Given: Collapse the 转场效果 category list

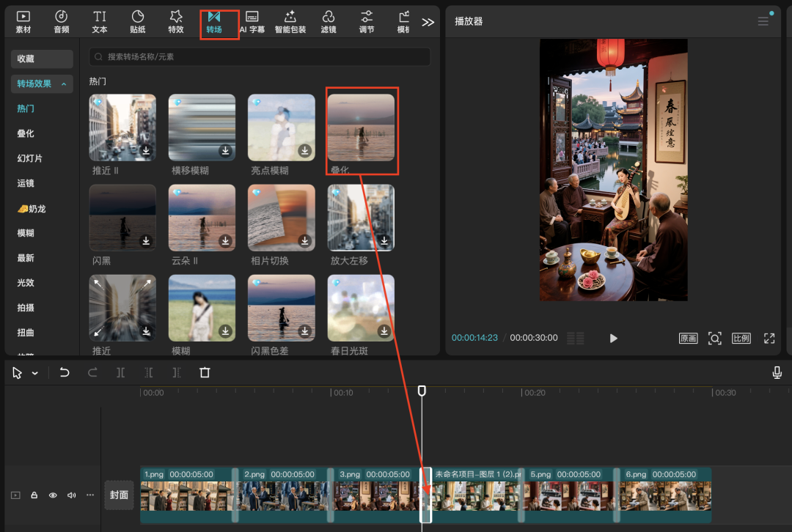Looking at the screenshot, I should (64, 84).
